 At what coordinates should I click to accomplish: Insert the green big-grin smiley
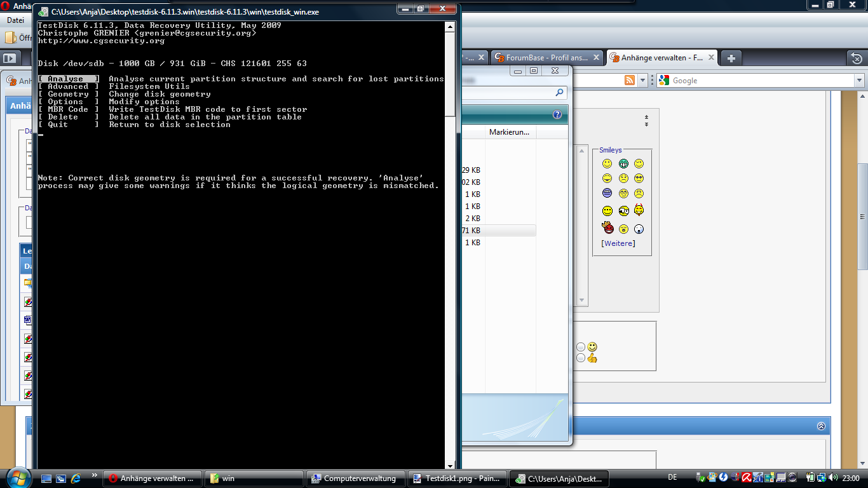pos(623,164)
